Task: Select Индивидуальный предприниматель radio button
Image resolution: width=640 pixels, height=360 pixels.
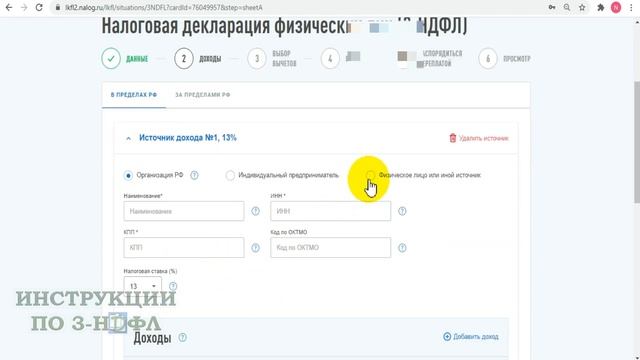Action: pyautogui.click(x=230, y=176)
